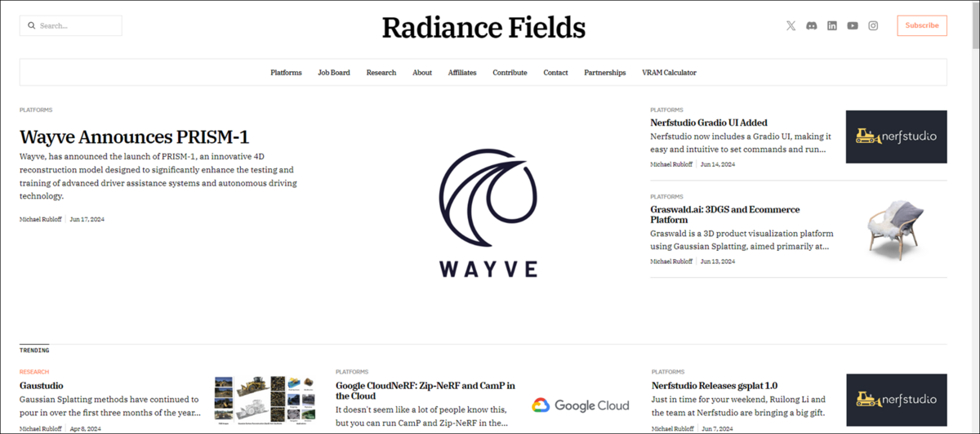The height and width of the screenshot is (434, 980).
Task: Open the Gaustudio article title
Action: point(42,385)
